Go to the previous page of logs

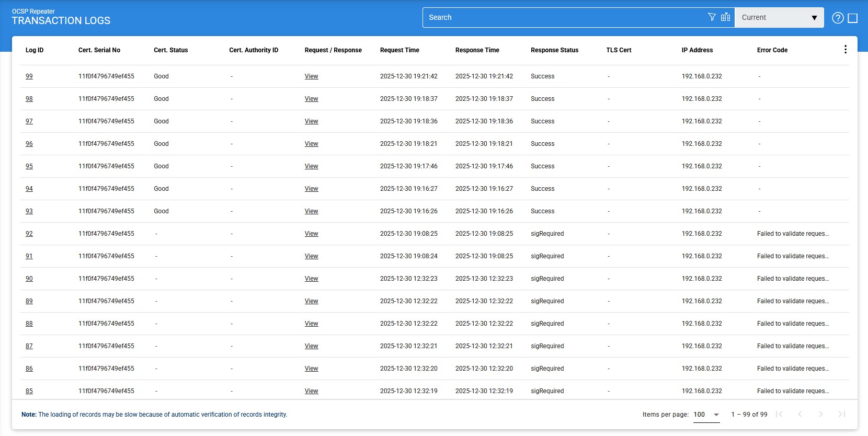tap(800, 414)
